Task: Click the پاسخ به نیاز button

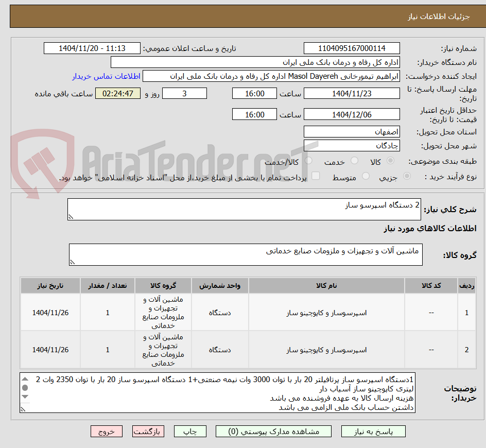Action: 373,431
